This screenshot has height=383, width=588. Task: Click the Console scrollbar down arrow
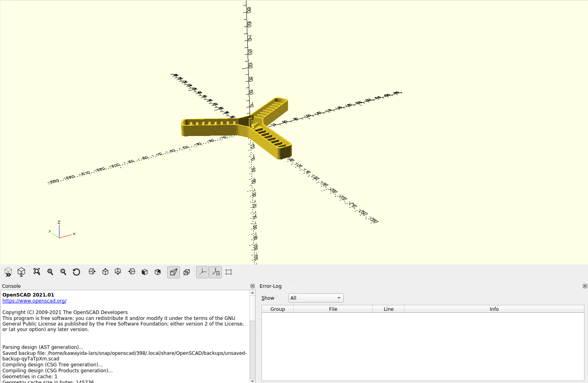point(252,381)
